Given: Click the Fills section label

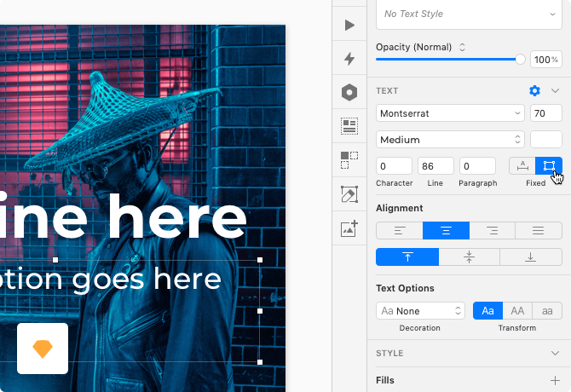Looking at the screenshot, I should pos(385,380).
